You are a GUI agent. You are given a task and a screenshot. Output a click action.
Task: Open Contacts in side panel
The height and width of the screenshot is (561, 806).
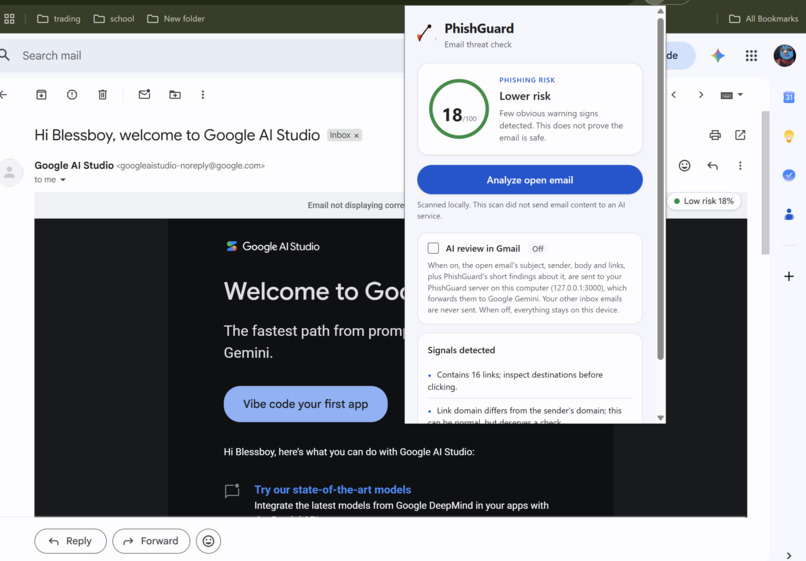tap(789, 214)
